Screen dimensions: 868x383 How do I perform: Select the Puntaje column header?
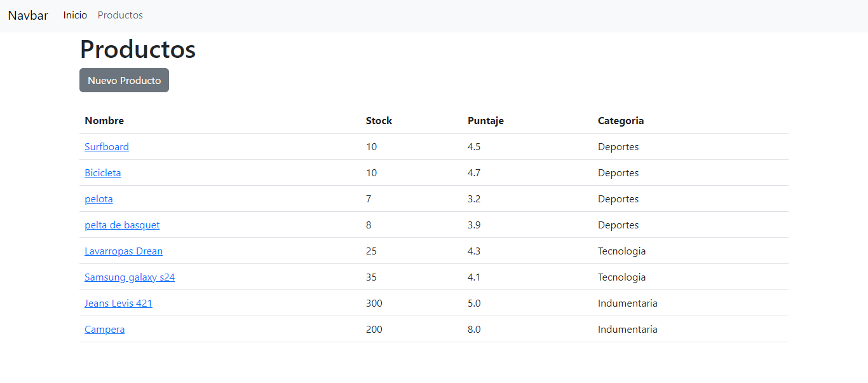click(485, 121)
